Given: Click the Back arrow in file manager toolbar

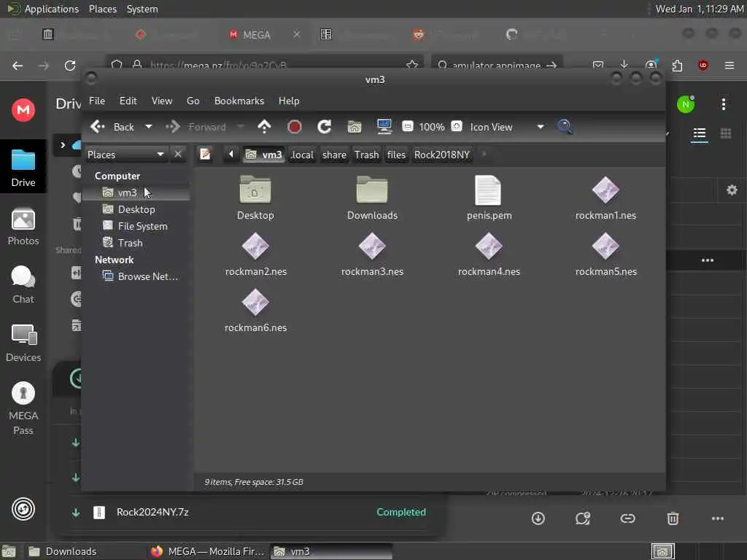Looking at the screenshot, I should [98, 127].
